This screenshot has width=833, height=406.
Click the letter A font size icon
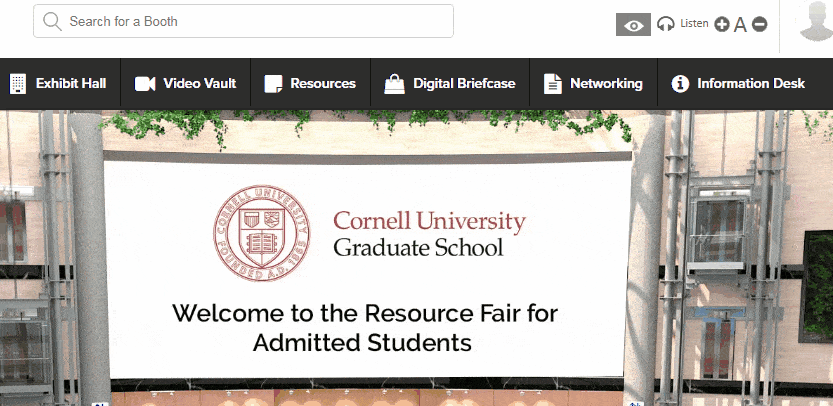[741, 24]
